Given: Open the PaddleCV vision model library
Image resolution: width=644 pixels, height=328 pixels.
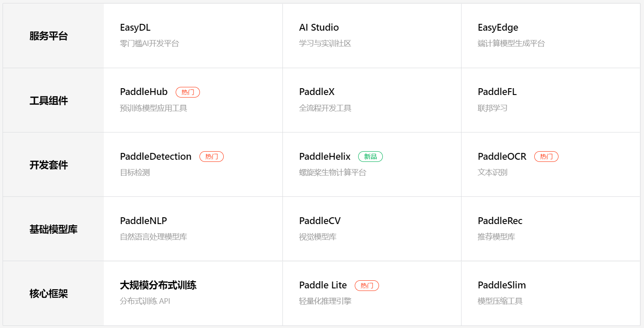Looking at the screenshot, I should coord(319,221).
